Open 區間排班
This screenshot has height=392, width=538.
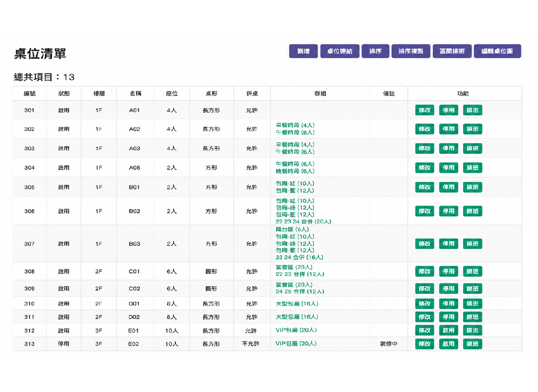[x=452, y=51]
